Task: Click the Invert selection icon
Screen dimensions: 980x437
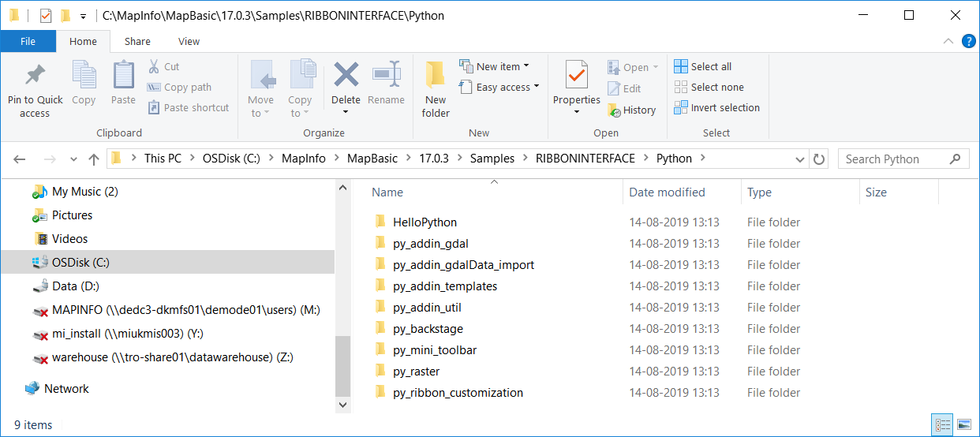Action: tap(681, 107)
